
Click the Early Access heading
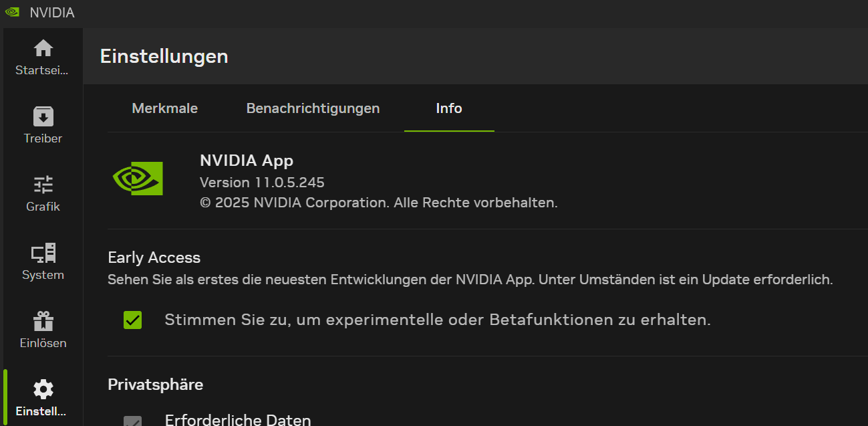coord(154,257)
